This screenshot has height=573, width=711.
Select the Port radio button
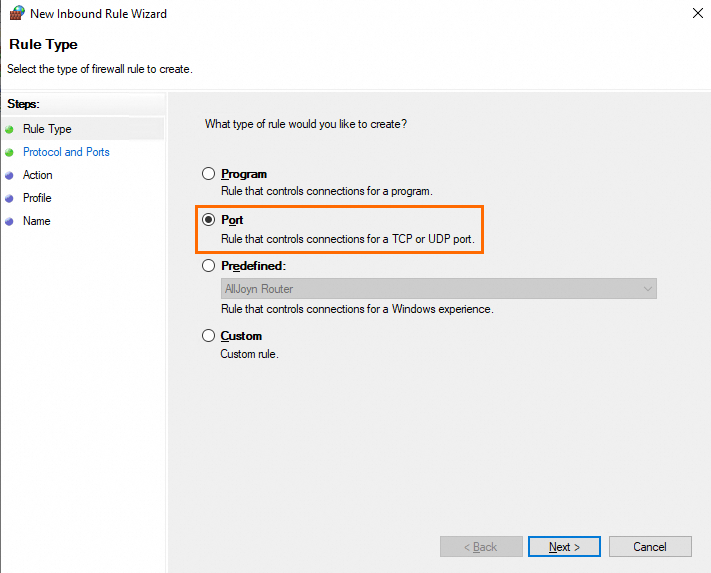tap(209, 220)
